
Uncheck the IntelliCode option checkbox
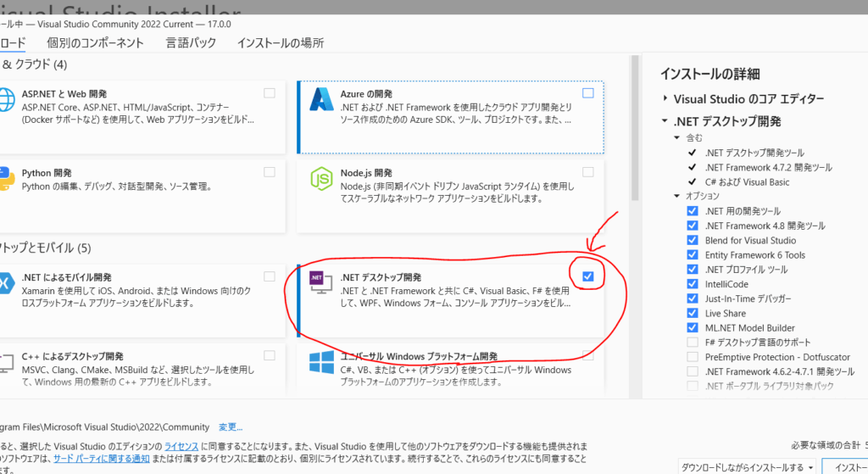(693, 285)
